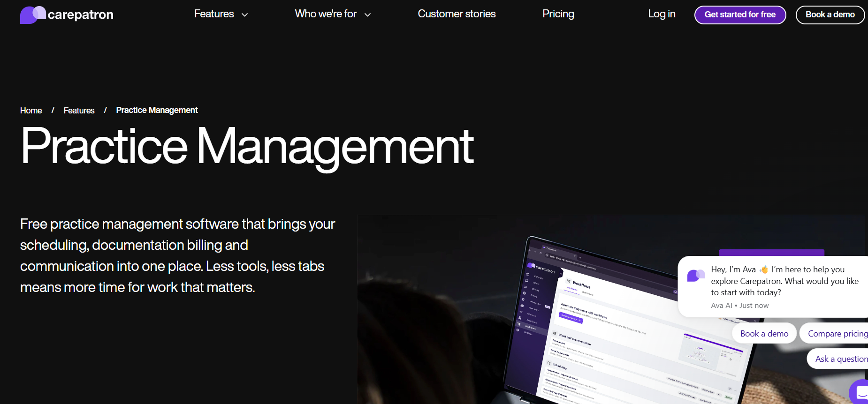Image resolution: width=868 pixels, height=404 pixels.
Task: Click the Book a demo header button
Action: [830, 15]
